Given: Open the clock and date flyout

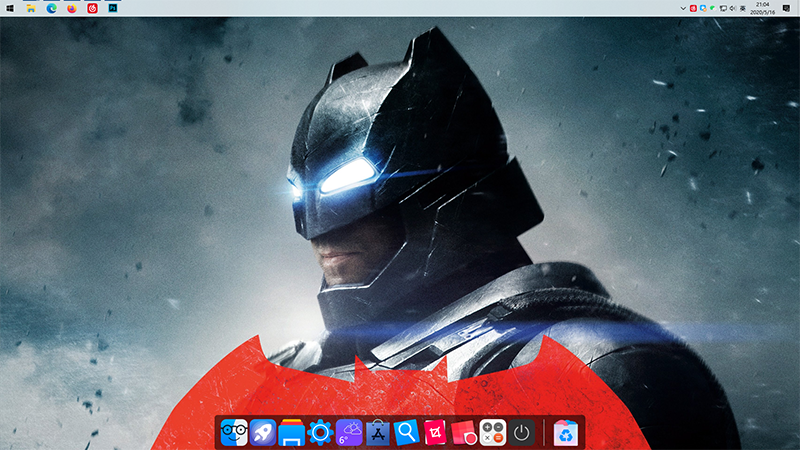Looking at the screenshot, I should pos(764,8).
